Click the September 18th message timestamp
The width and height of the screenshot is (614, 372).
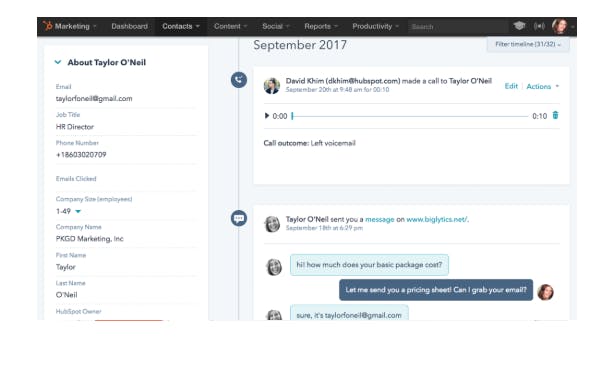click(324, 228)
